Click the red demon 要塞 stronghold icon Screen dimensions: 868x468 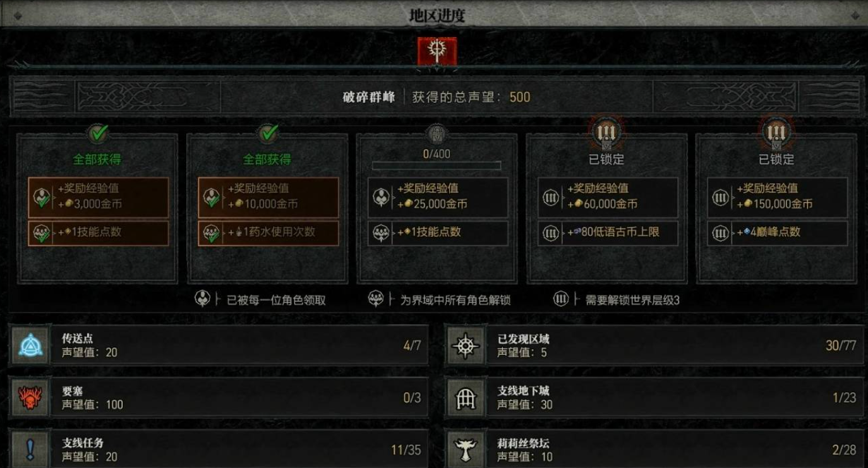click(30, 398)
